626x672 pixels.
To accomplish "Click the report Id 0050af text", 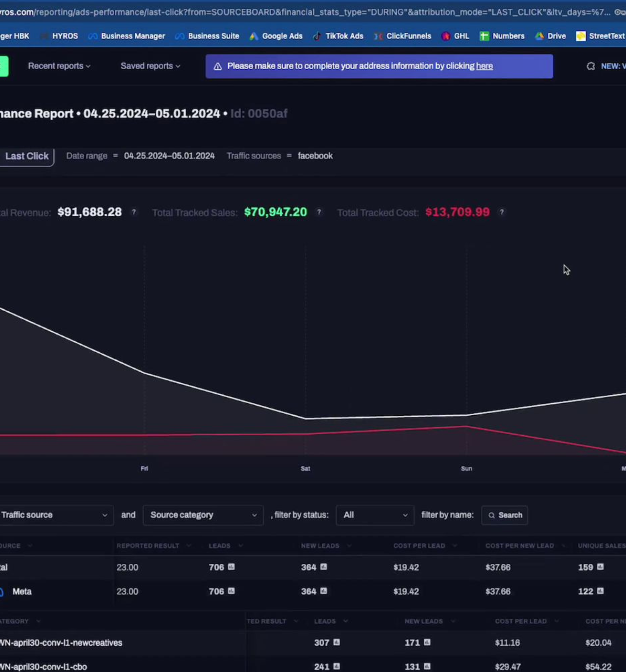I will 259,114.
